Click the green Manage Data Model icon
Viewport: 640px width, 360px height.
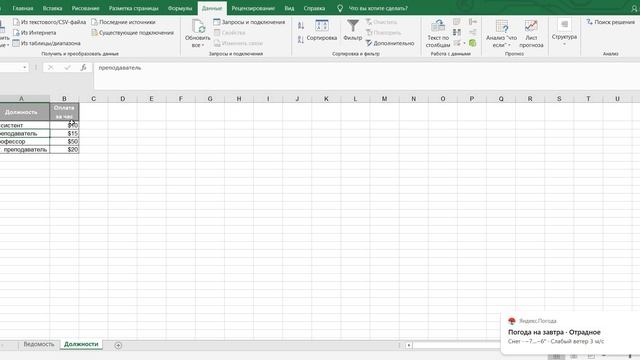point(473,43)
